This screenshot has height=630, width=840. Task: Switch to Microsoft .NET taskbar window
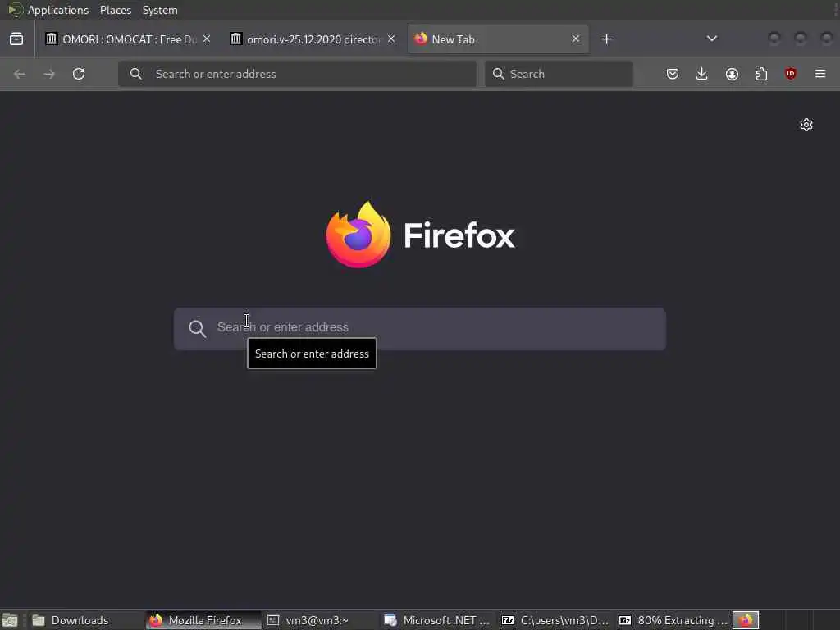[438, 620]
